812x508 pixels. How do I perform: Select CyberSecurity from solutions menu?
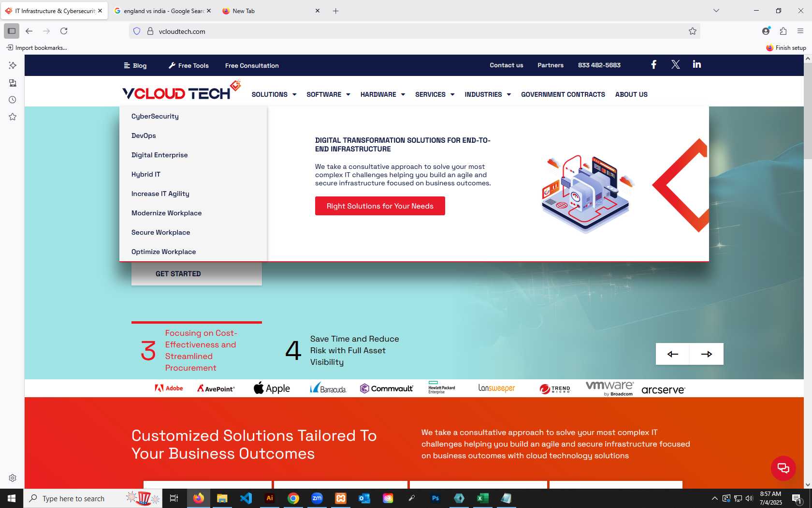click(x=155, y=116)
